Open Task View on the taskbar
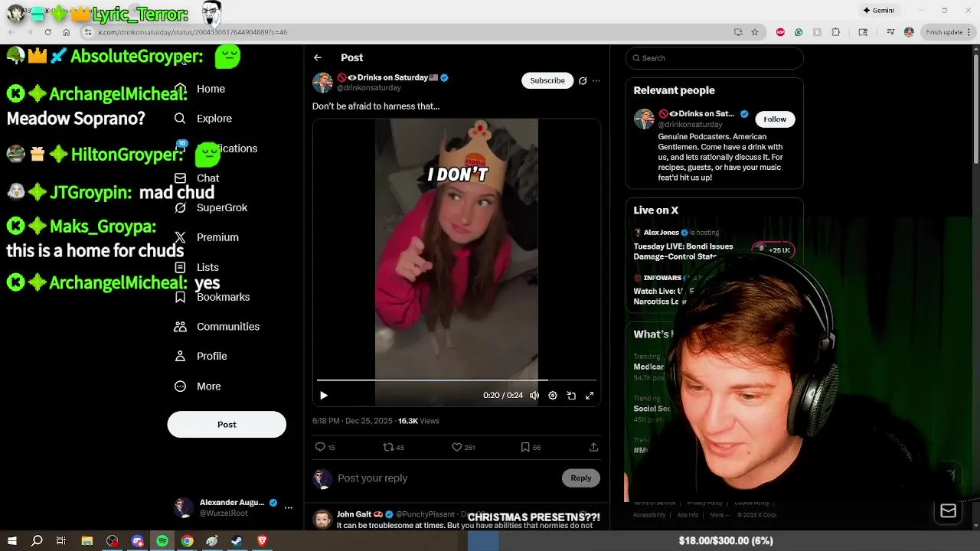The image size is (980, 551). (61, 541)
